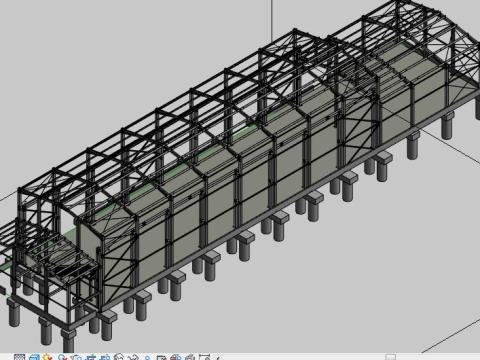The height and width of the screenshot is (360, 480).
Task: Open Temporary View Properties icon
Action: (161, 358)
